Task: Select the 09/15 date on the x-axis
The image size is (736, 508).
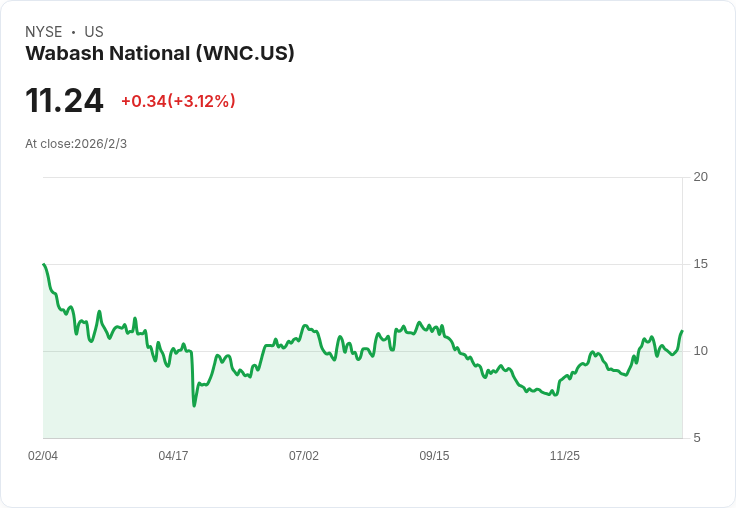Action: pyautogui.click(x=434, y=456)
